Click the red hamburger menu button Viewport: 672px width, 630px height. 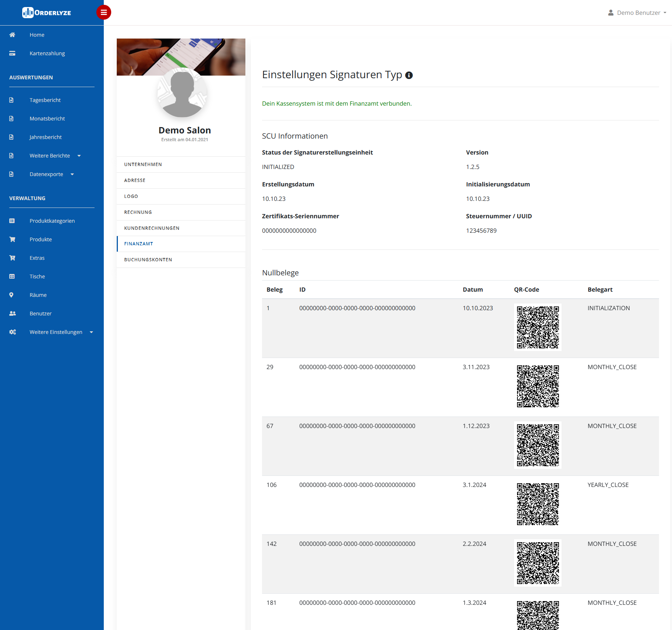(x=104, y=13)
